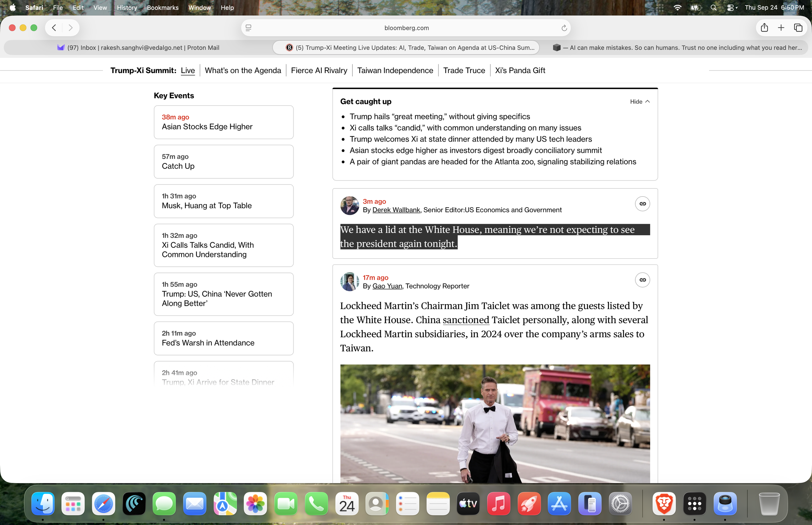Image resolution: width=812 pixels, height=525 pixels.
Task: Open the History menu
Action: [127, 7]
